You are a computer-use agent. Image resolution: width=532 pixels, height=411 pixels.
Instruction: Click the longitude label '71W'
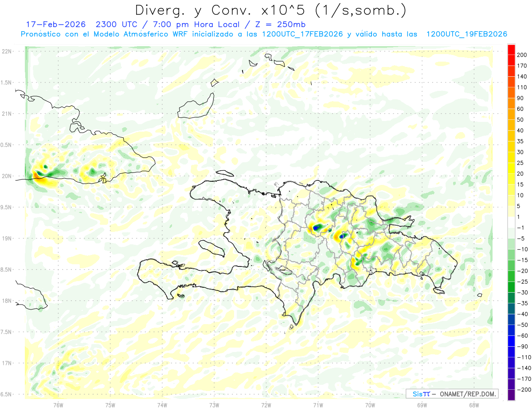click(x=318, y=404)
